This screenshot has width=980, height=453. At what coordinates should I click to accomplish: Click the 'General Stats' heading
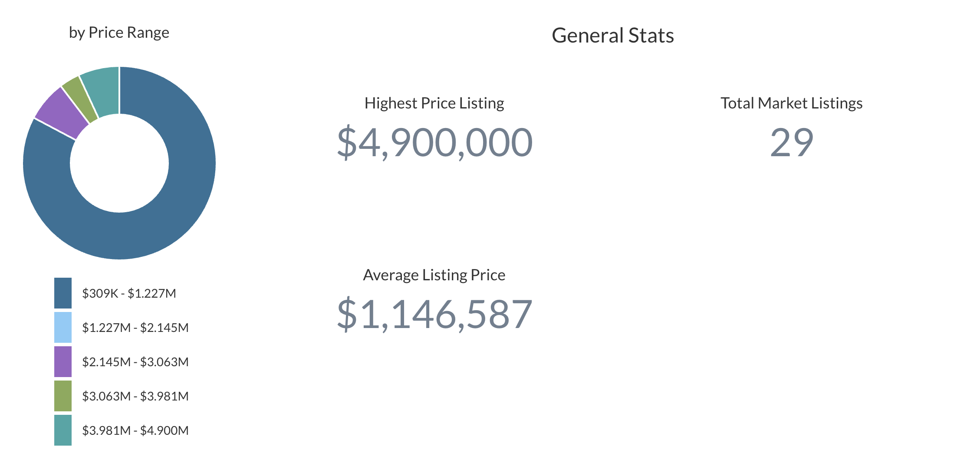[x=612, y=36]
